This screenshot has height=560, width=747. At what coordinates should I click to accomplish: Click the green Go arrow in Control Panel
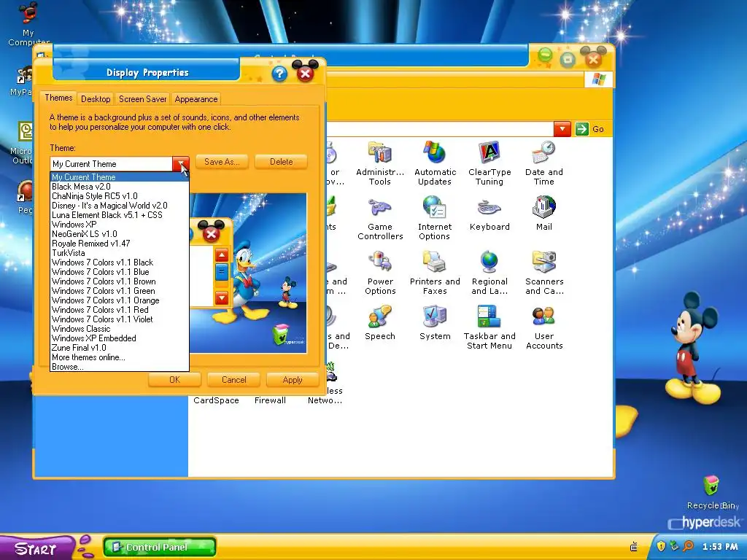pyautogui.click(x=581, y=129)
